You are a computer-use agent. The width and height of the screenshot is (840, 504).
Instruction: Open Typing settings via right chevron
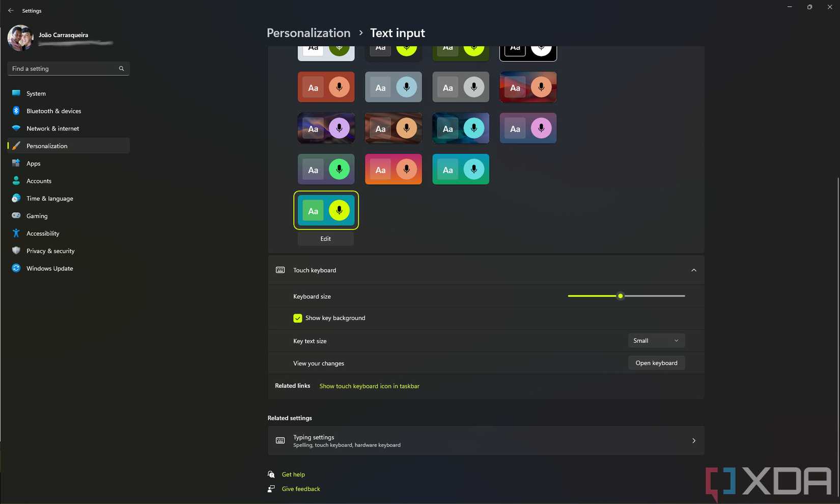(x=694, y=441)
